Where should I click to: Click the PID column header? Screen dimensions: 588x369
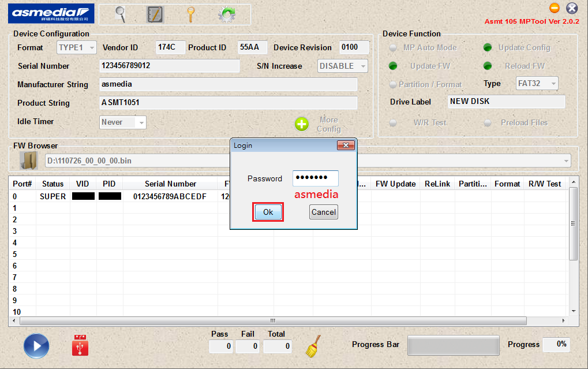109,184
